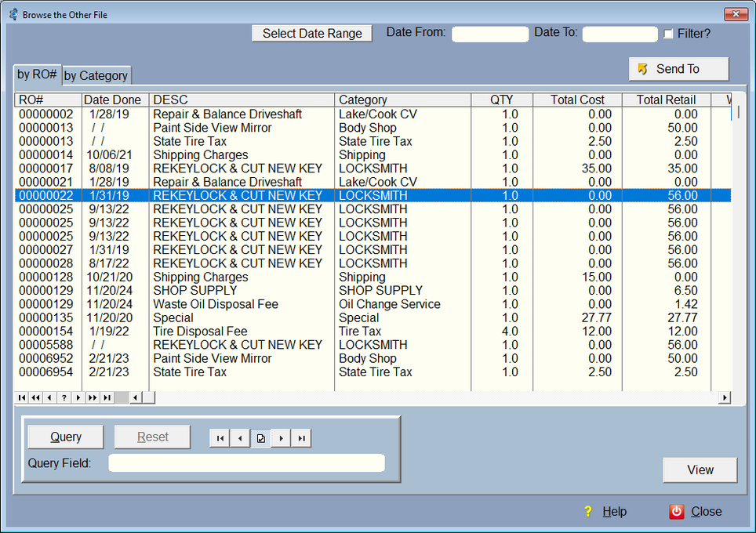Select RO 00000135 Special row
Image resolution: width=756 pixels, height=533 pixels.
pyautogui.click(x=373, y=317)
